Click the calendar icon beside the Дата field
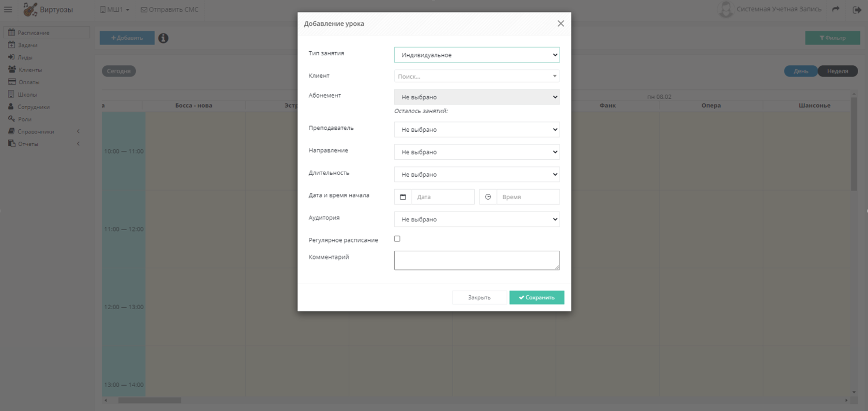This screenshot has width=868, height=411. (x=403, y=197)
